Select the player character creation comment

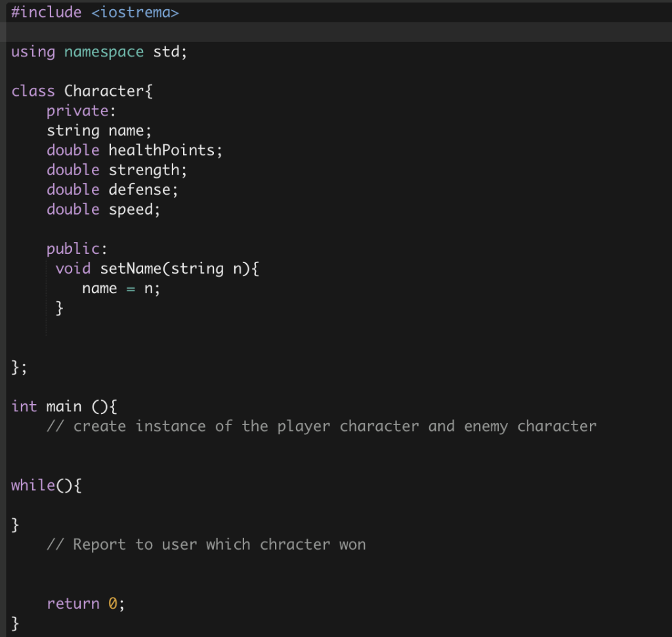pyautogui.click(x=322, y=425)
